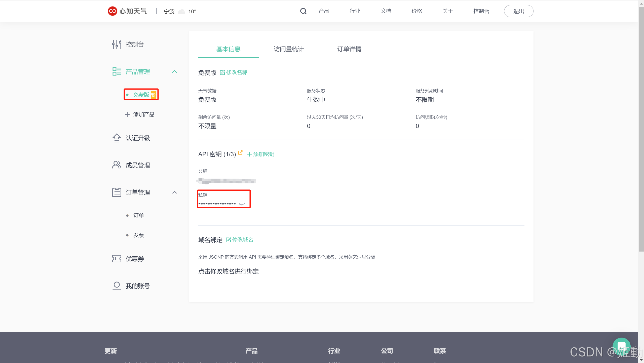Click the API 密钥 external link icon
The height and width of the screenshot is (363, 644).
point(240,153)
